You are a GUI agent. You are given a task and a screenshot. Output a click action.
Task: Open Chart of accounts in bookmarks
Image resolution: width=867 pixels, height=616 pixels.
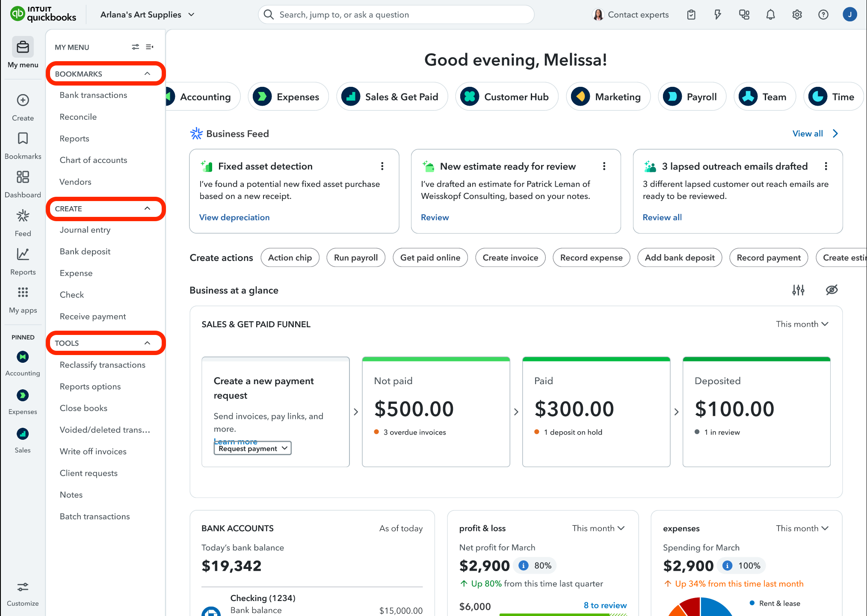point(93,160)
